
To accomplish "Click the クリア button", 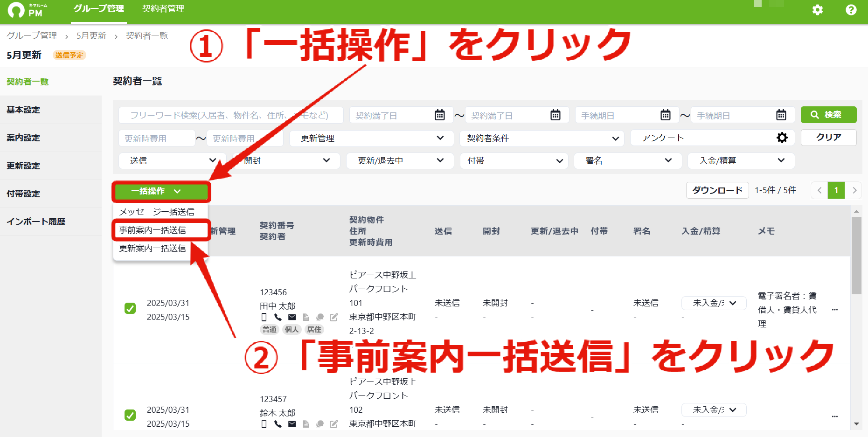I will tap(828, 137).
